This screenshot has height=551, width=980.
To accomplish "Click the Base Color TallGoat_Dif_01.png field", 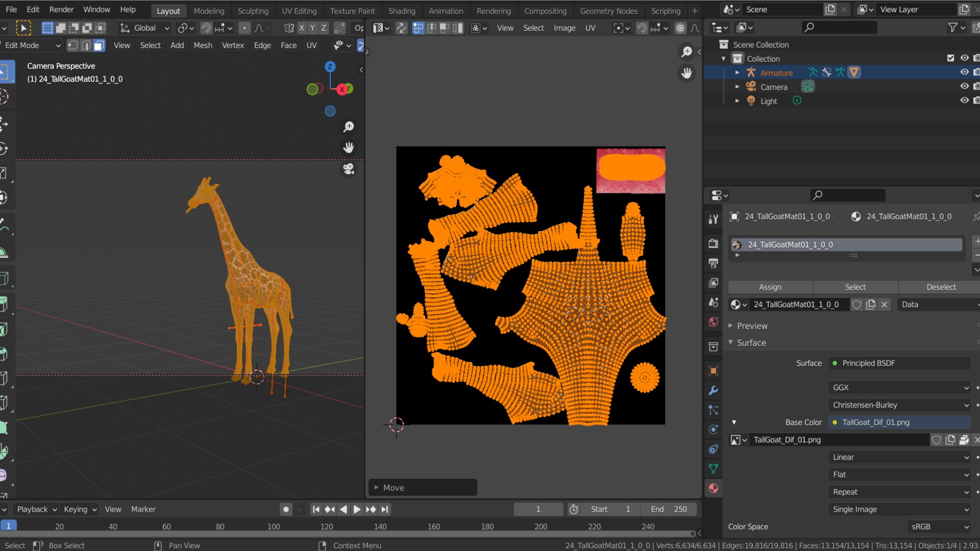I will pos(899,422).
